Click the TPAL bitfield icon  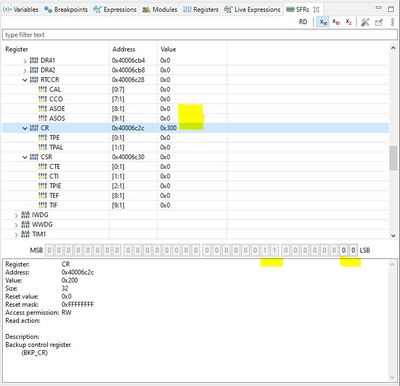[42, 147]
